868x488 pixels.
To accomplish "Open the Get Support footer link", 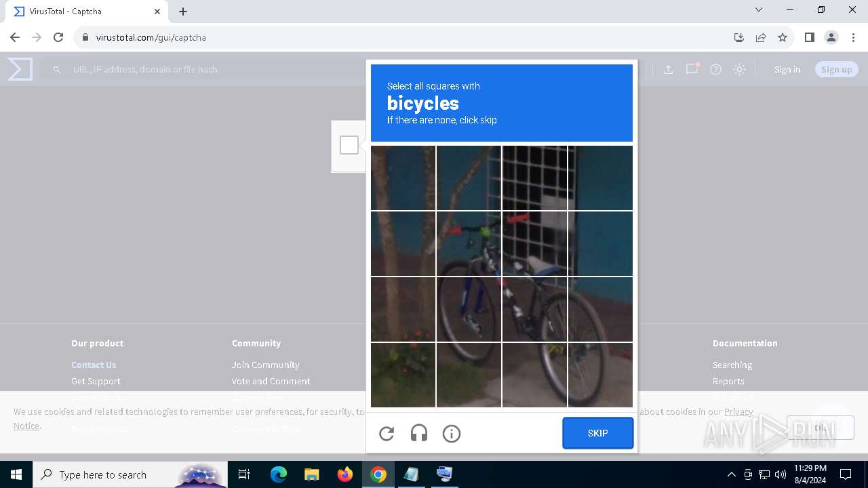I will pyautogui.click(x=96, y=381).
